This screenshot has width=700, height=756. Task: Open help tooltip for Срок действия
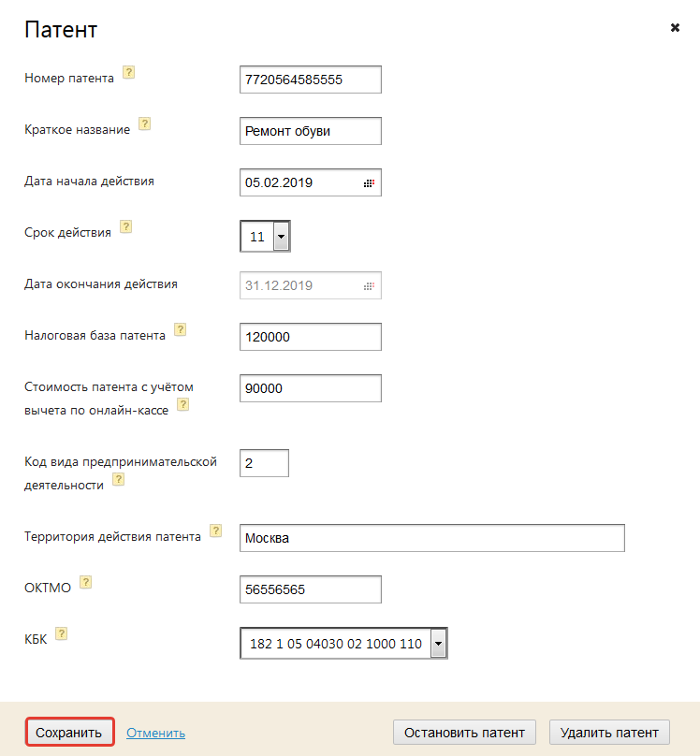(126, 226)
